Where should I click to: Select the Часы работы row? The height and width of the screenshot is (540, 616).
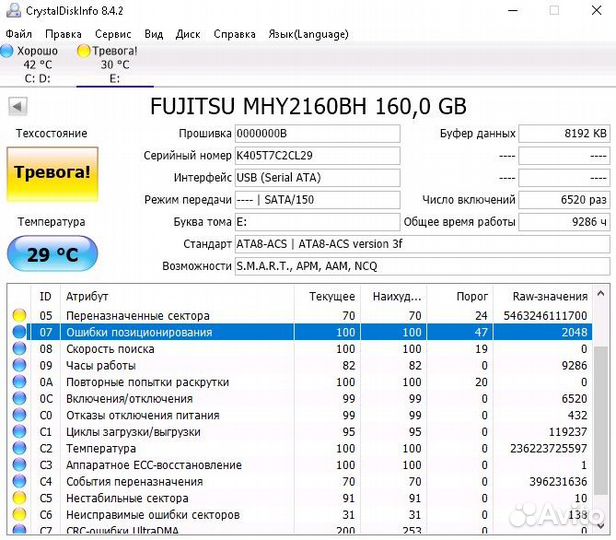pos(300,365)
